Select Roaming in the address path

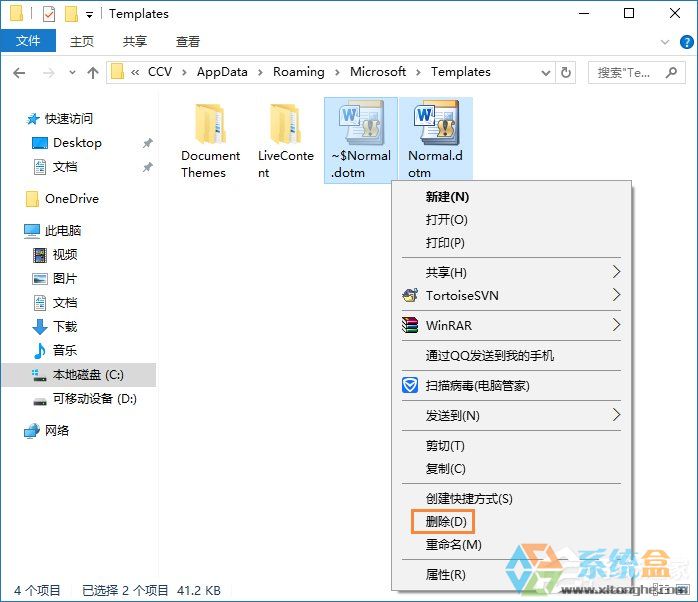[x=299, y=72]
